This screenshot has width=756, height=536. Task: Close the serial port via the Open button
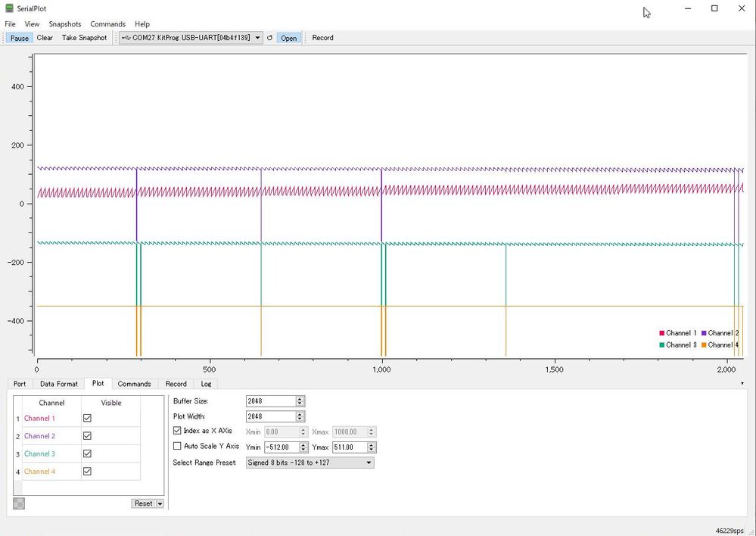[288, 37]
